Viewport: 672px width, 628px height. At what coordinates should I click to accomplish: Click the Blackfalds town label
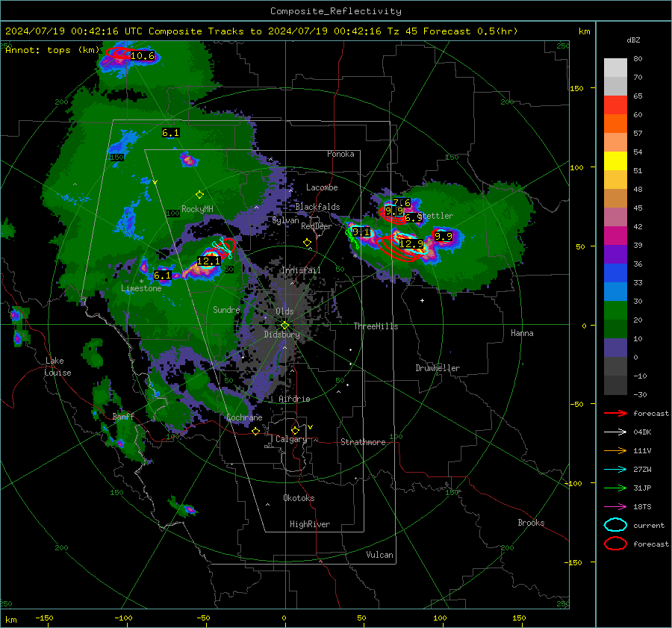[317, 207]
